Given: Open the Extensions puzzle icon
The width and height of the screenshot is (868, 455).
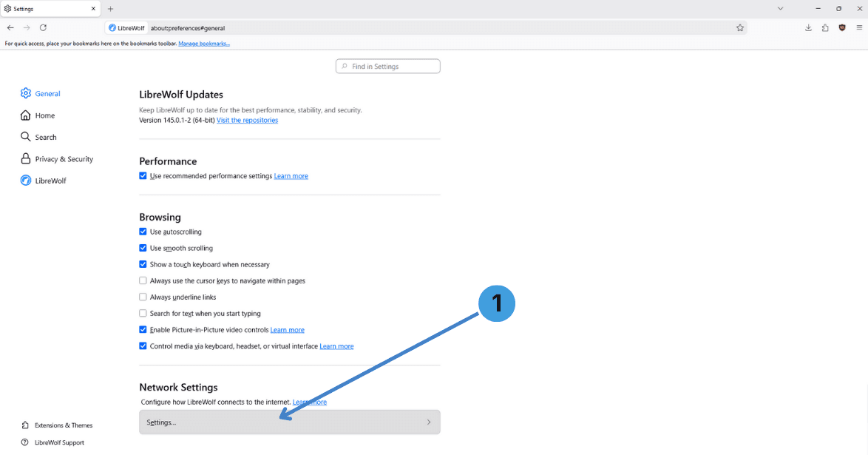Looking at the screenshot, I should tap(825, 27).
